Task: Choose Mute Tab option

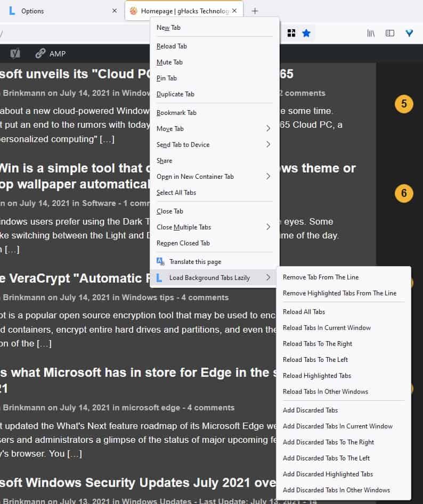Action: pos(214,62)
